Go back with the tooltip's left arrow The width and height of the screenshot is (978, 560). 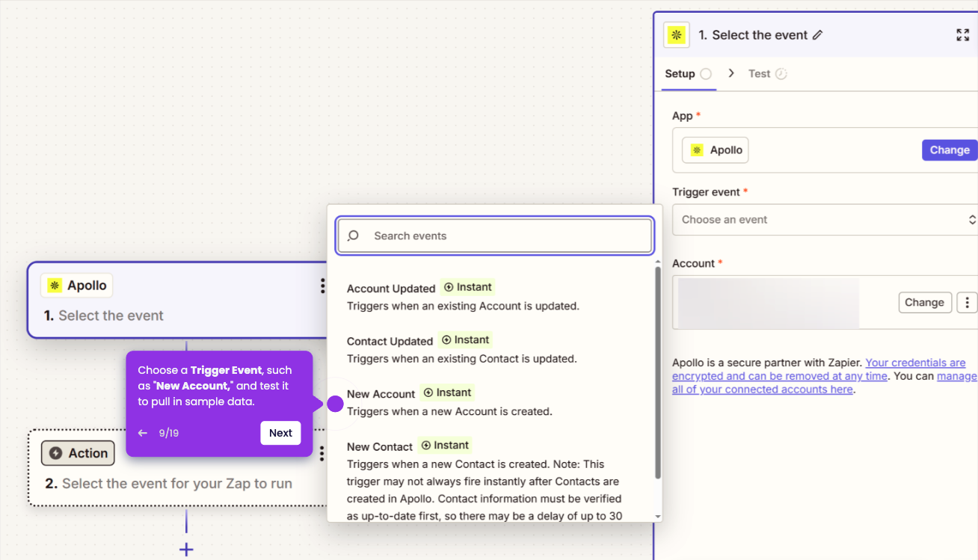coord(143,433)
